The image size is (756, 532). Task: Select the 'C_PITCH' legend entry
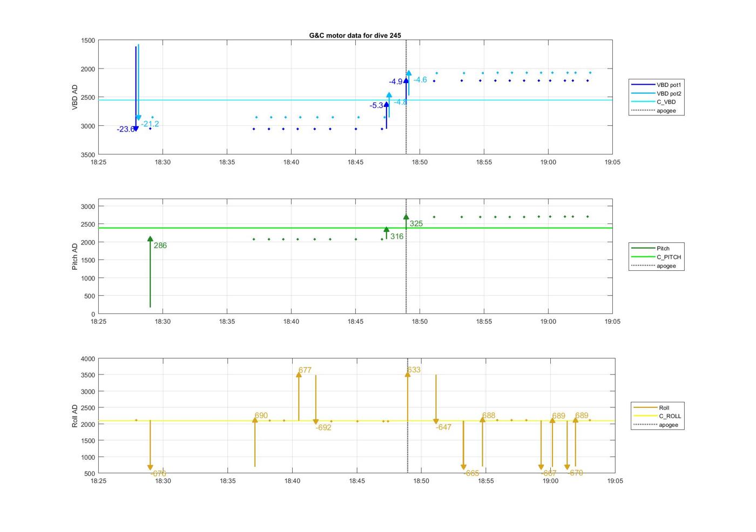(657, 257)
